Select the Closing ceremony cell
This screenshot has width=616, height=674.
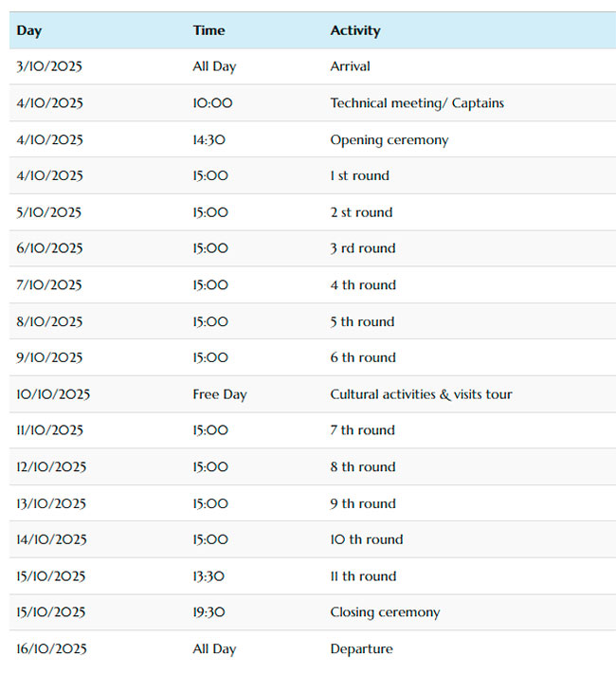[385, 612]
